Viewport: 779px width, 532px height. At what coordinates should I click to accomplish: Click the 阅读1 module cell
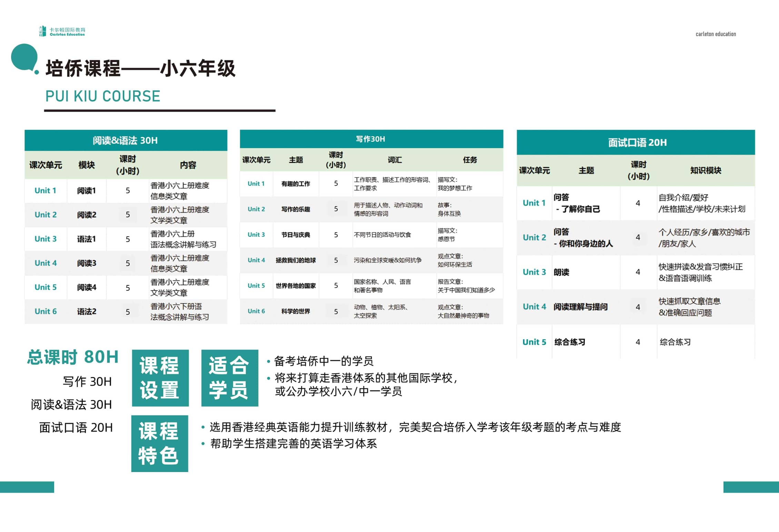click(87, 191)
